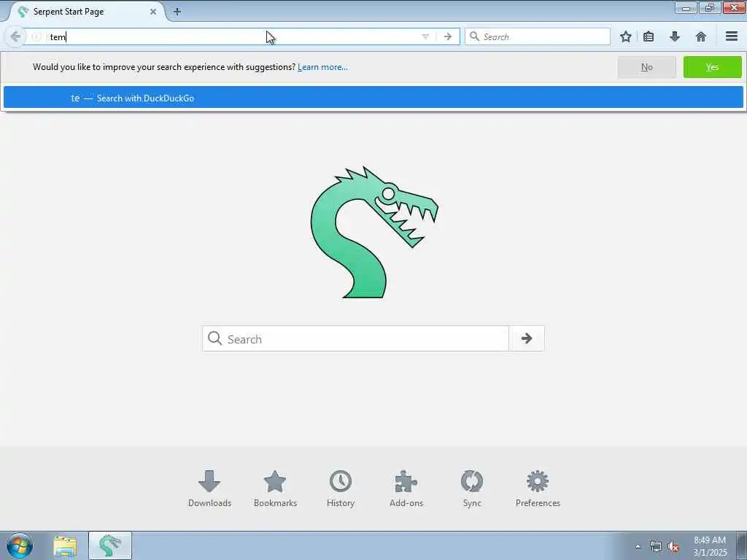Select the Serpent Start Page tab
The width and height of the screenshot is (747, 560).
point(86,12)
